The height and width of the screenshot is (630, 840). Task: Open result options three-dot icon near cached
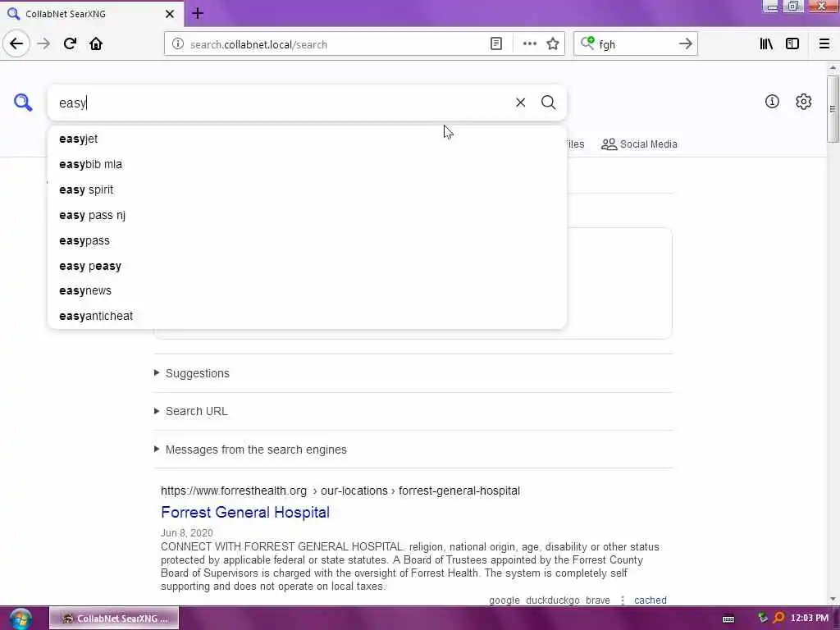coord(623,600)
